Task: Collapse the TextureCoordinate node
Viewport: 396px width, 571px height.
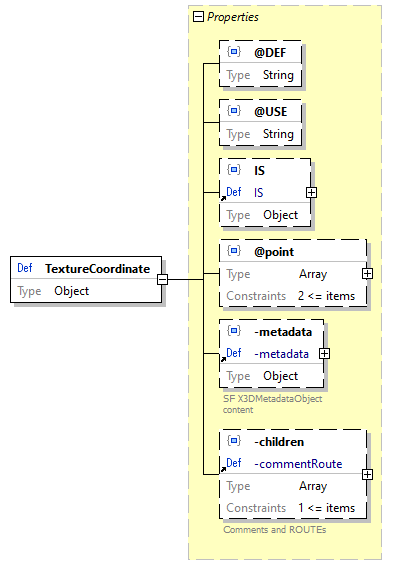Action: [x=162, y=279]
